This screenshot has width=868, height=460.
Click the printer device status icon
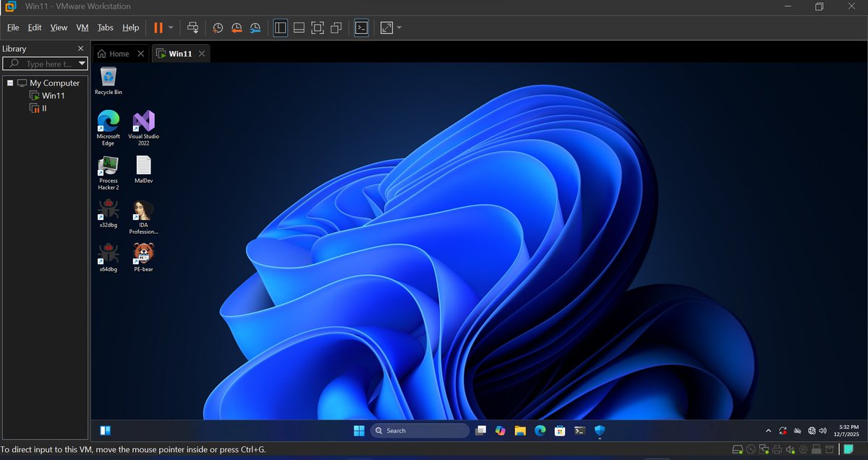pos(777,450)
